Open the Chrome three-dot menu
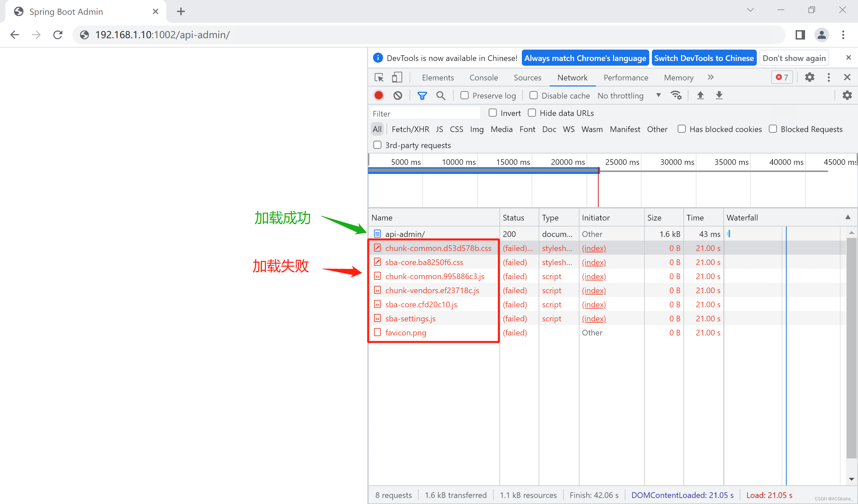 [843, 35]
